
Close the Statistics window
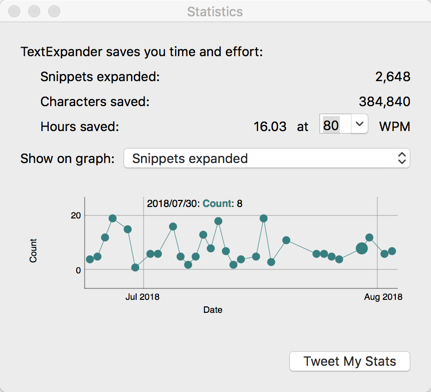pyautogui.click(x=14, y=11)
